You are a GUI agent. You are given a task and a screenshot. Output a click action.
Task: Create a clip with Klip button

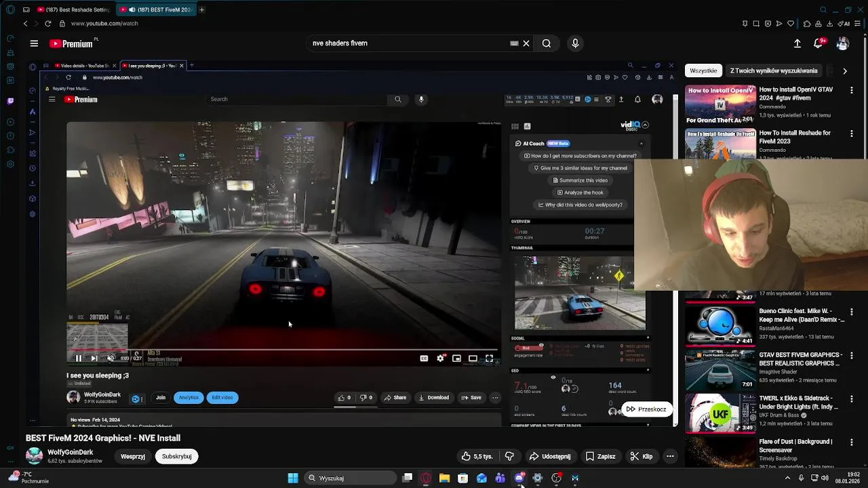642,456
